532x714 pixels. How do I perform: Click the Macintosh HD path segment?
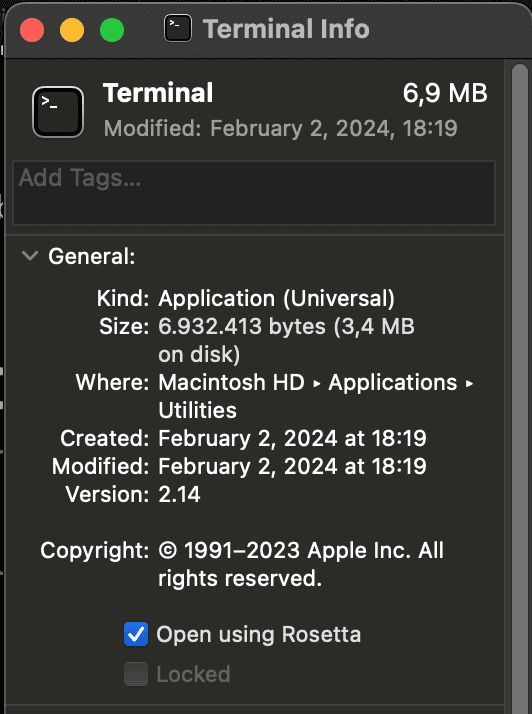[x=231, y=382]
